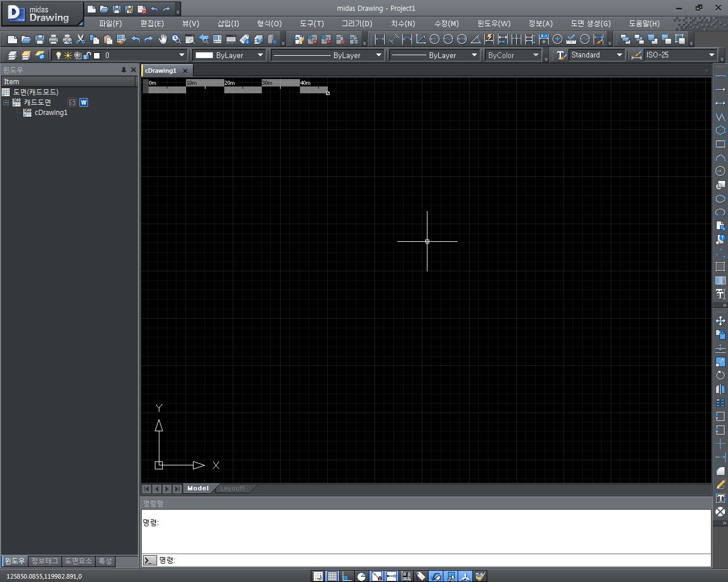Viewport: 728px width, 582px height.
Task: Toggle Grid display in status bar
Action: [332, 576]
